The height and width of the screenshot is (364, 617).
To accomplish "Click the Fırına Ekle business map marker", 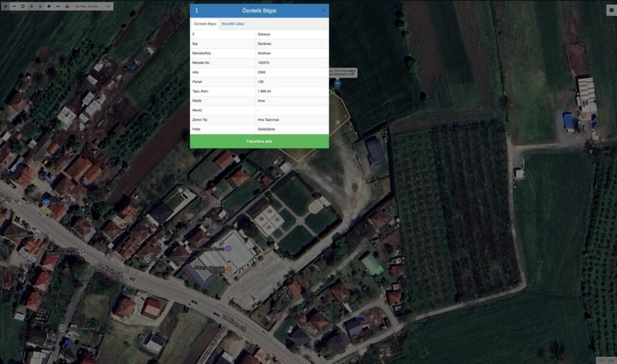I will click(83, 251).
